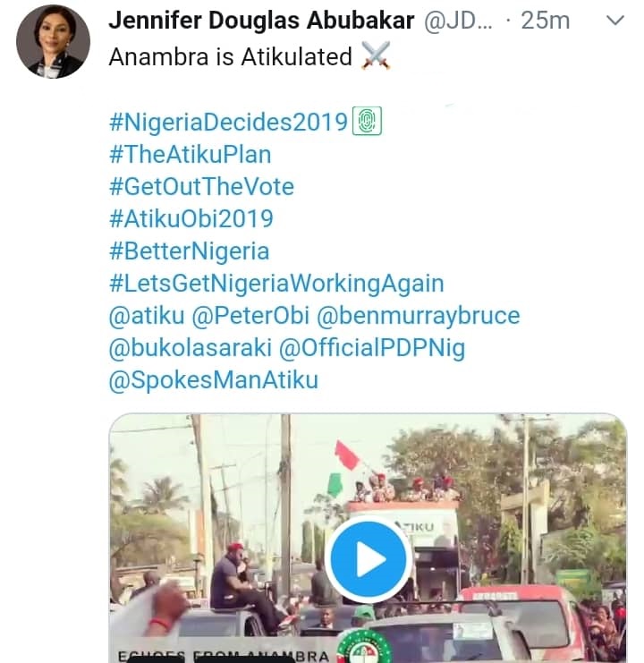The height and width of the screenshot is (663, 644).
Task: Visit the @SpokesManAtiku profile
Action: click(213, 380)
